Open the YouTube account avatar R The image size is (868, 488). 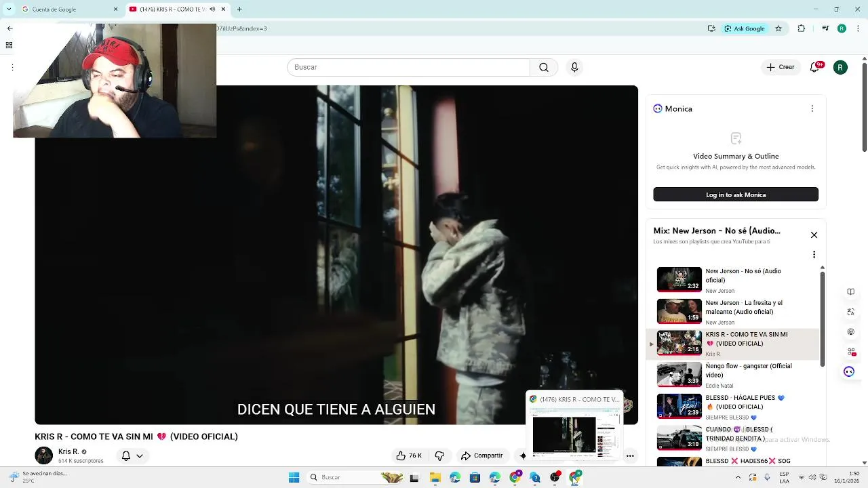pyautogui.click(x=840, y=67)
